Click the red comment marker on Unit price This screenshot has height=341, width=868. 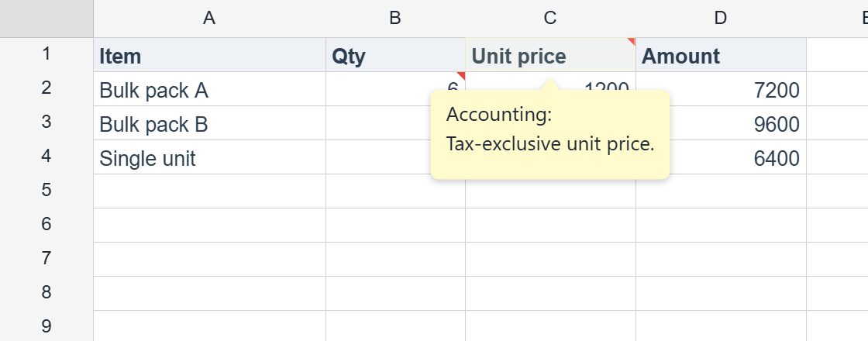(x=632, y=41)
